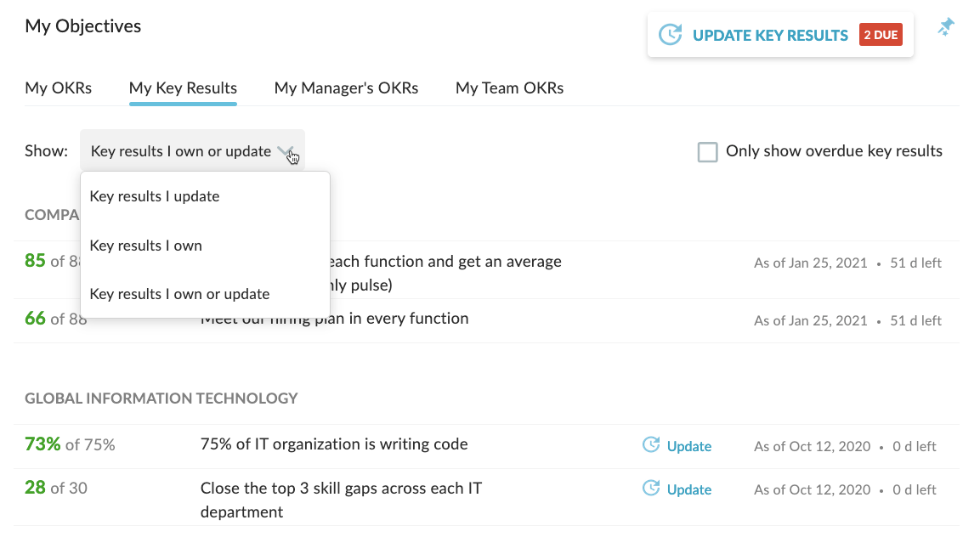Viewport: 980px width, 537px height.
Task: Click 'As of Jan 25, 2021' on average pulse row
Action: coord(811,263)
